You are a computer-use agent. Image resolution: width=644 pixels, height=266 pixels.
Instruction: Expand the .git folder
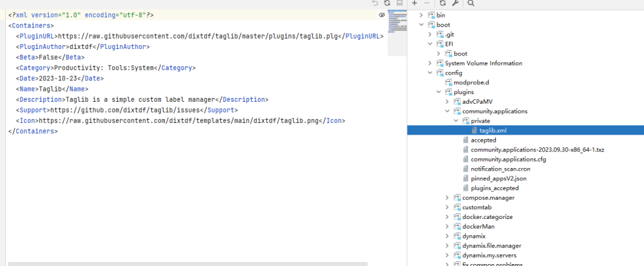tap(430, 35)
